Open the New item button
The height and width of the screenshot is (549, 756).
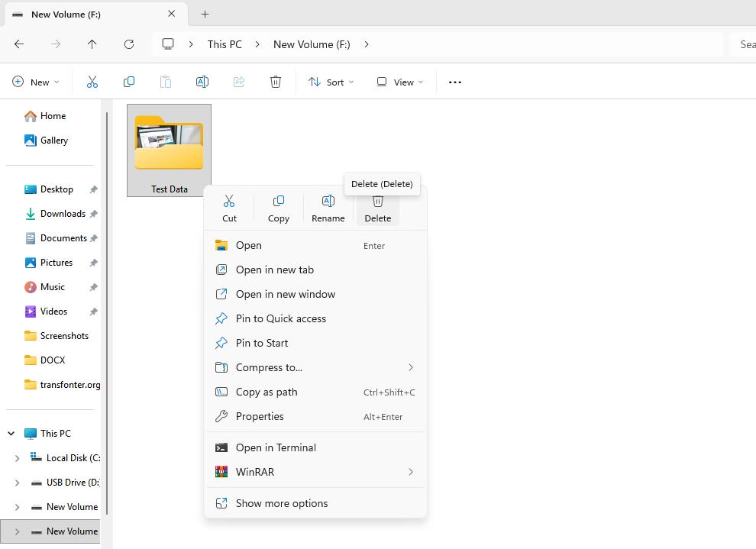[x=36, y=82]
